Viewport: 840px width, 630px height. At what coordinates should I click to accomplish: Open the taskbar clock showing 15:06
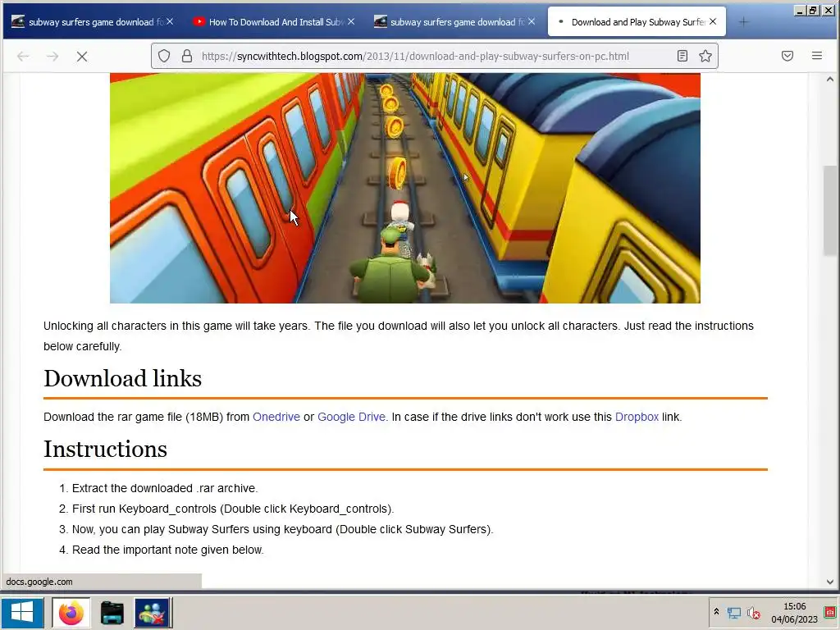tap(794, 612)
